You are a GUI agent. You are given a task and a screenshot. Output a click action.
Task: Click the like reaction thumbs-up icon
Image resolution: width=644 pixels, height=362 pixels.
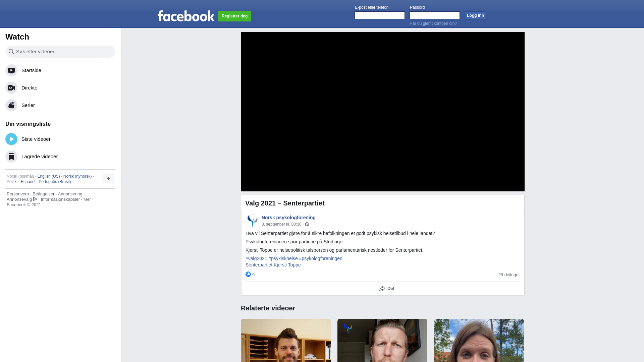pos(248,274)
